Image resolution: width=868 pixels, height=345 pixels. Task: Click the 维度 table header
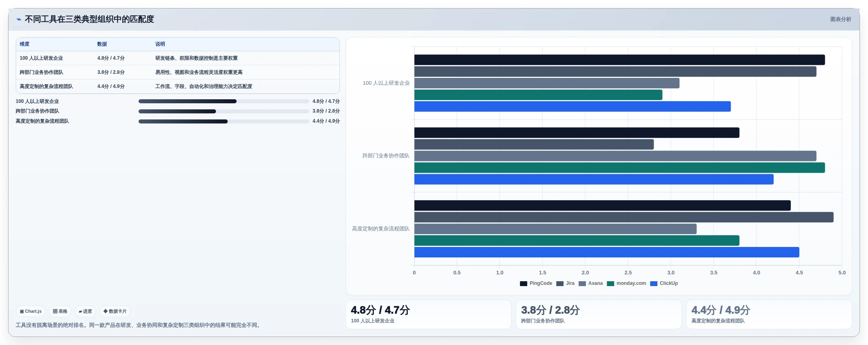click(25, 44)
